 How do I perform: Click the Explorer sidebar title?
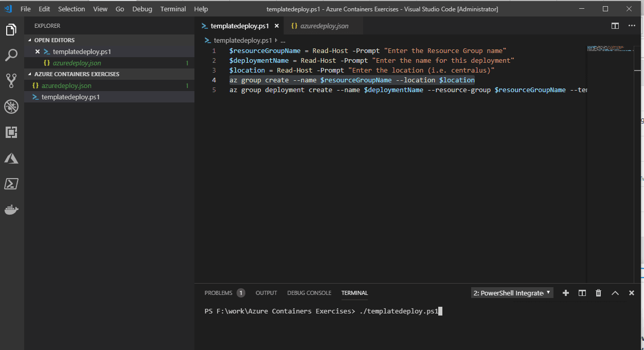(47, 26)
